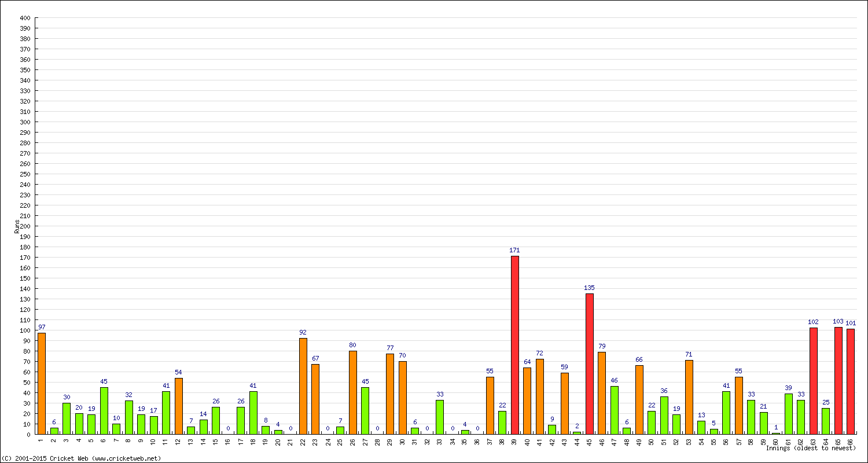Select the orange bar labeled 77
The image size is (868, 463).
[x=390, y=394]
